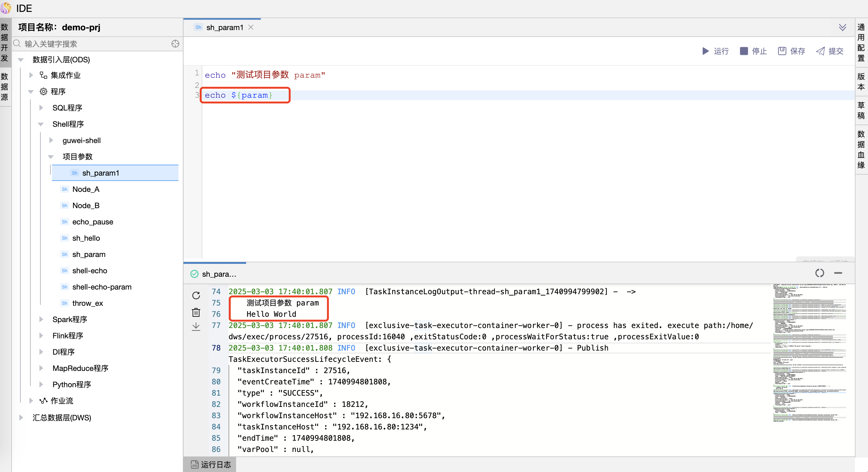Open the tabs overflow double-chevron dropdown
868x472 pixels.
[x=842, y=27]
